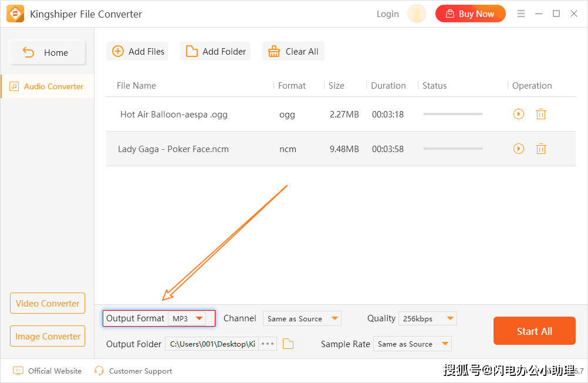Click the Start All button
This screenshot has width=588, height=383.
coord(535,331)
